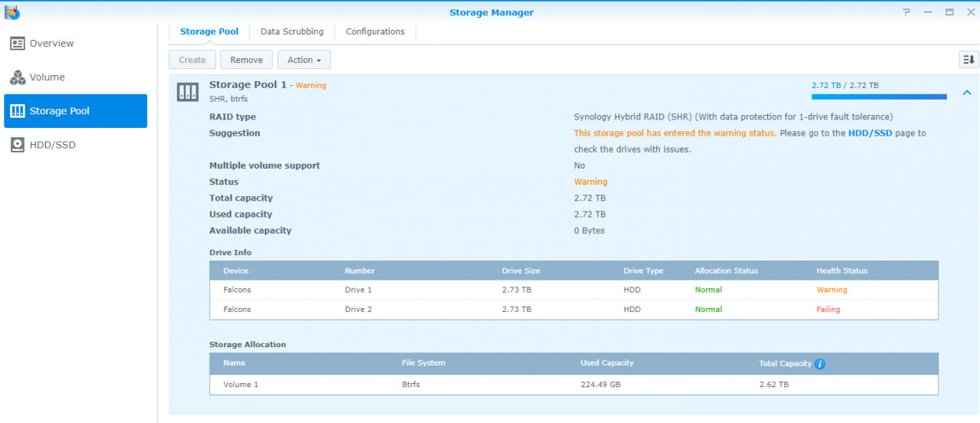The width and height of the screenshot is (980, 423).
Task: Click the Health Status column header
Action: click(842, 271)
